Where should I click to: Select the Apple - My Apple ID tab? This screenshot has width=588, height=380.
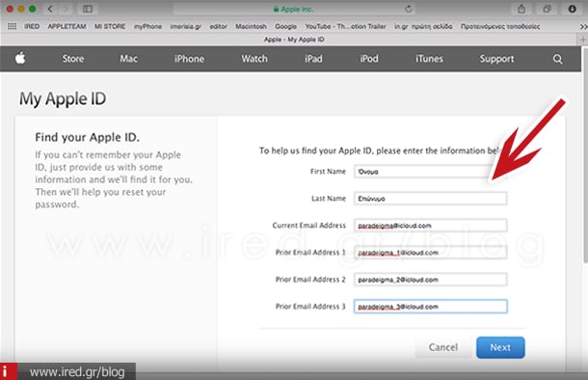point(294,40)
